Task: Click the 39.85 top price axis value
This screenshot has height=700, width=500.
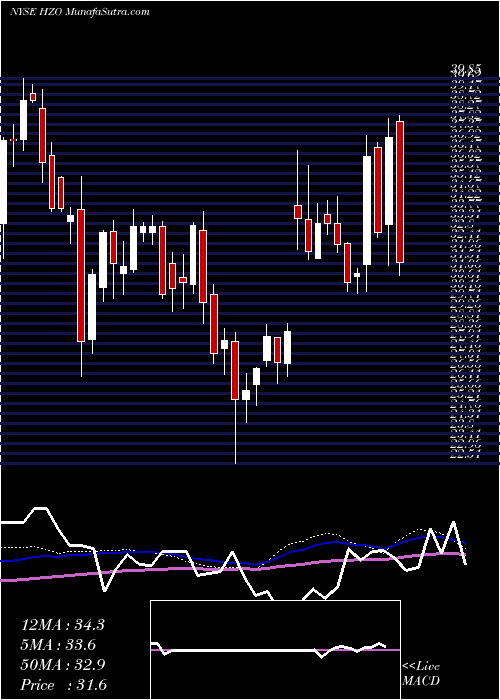Action: 466,70
